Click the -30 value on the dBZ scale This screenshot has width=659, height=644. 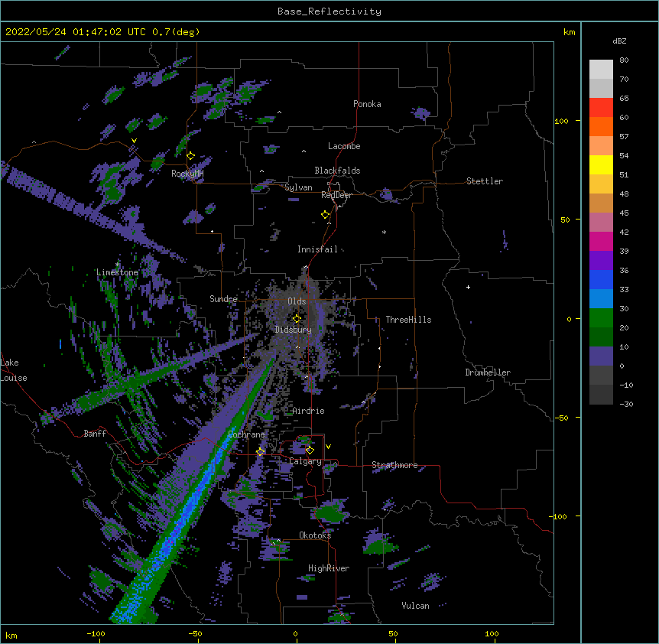pyautogui.click(x=626, y=404)
